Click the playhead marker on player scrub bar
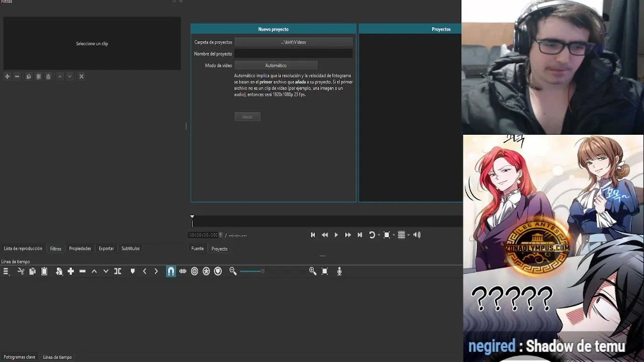 tap(192, 217)
